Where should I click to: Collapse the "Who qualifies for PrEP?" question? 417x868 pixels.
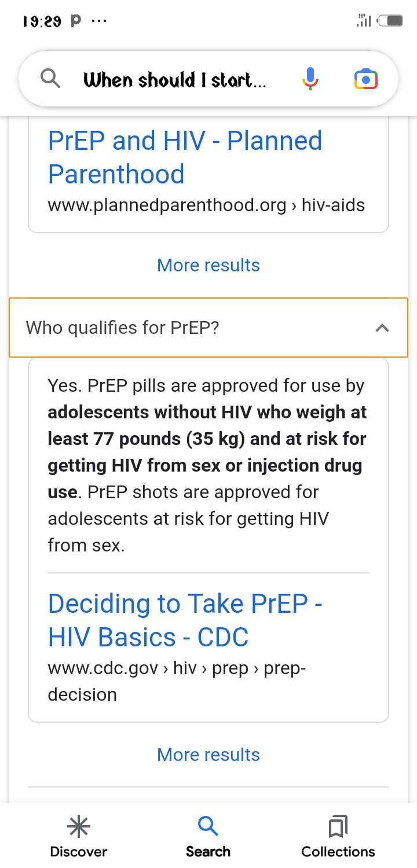tap(123, 328)
